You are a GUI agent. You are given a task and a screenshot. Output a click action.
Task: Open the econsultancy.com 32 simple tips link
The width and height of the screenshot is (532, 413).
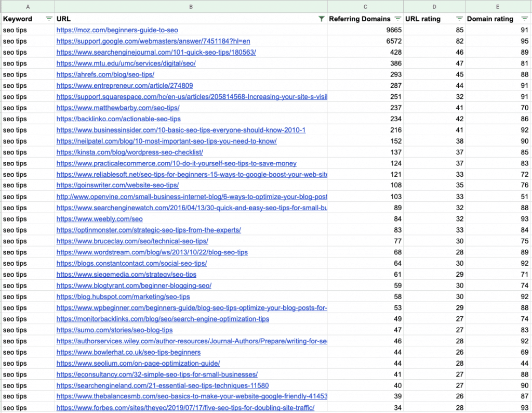coord(157,375)
